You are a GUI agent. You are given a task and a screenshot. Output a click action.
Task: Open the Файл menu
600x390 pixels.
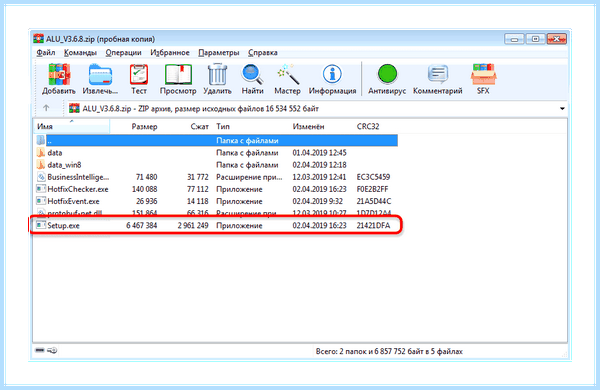point(46,52)
